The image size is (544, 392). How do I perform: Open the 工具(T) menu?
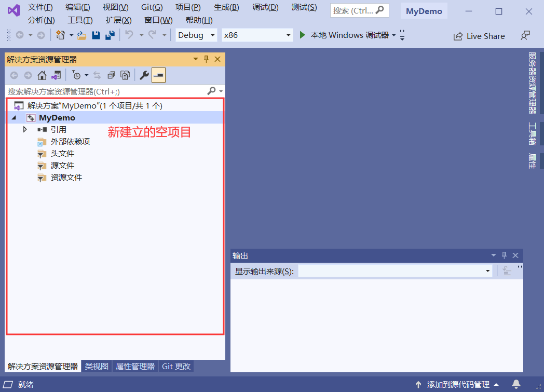pos(80,20)
